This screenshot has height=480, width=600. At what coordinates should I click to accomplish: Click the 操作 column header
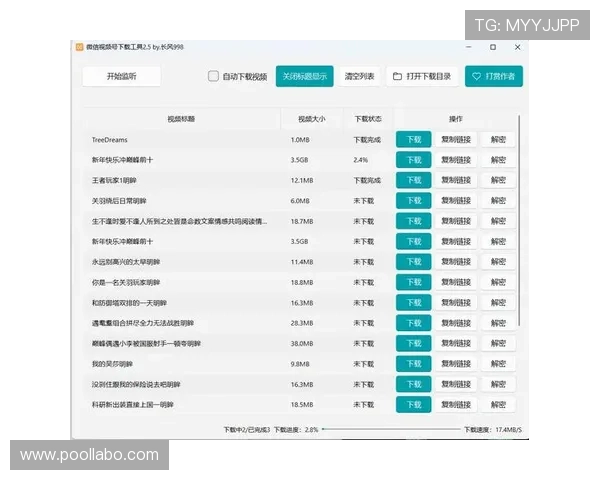point(455,119)
